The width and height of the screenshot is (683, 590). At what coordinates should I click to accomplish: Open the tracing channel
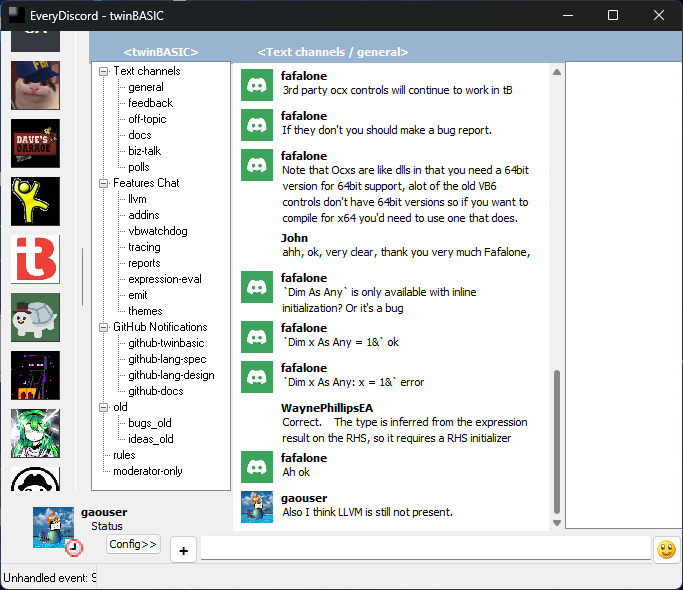tap(144, 247)
